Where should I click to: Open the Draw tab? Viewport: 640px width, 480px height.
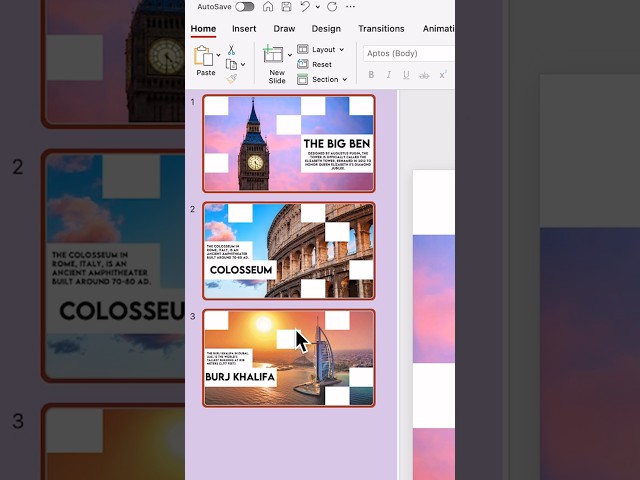pyautogui.click(x=284, y=29)
